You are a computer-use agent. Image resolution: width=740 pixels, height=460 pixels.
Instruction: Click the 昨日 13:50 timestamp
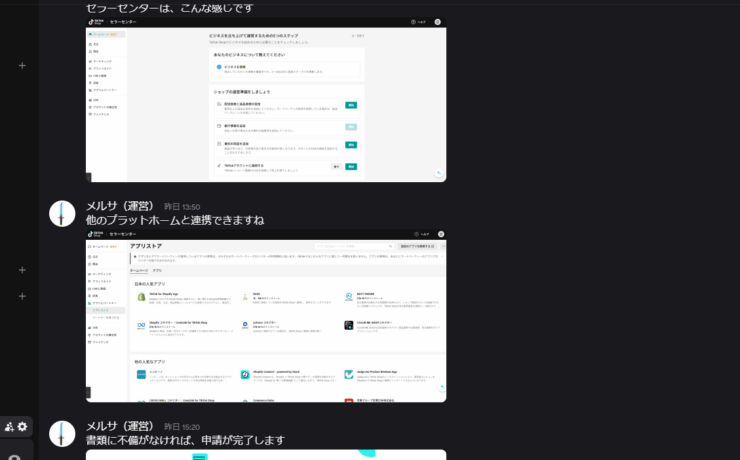click(x=181, y=207)
